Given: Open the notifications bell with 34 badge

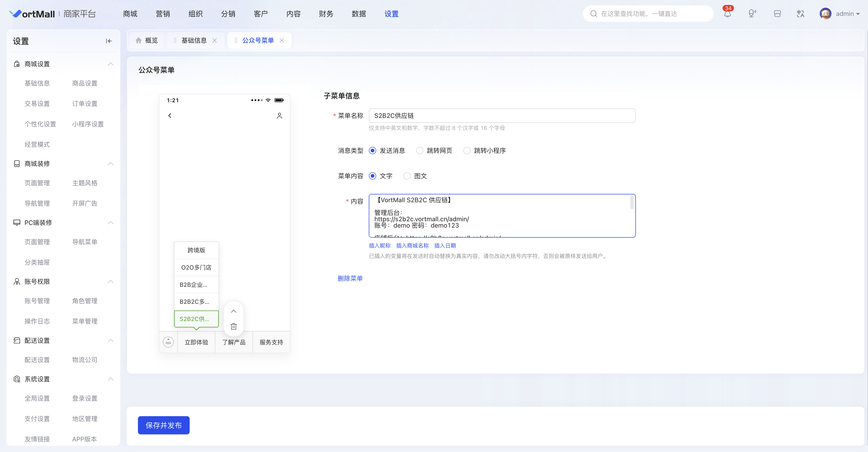Looking at the screenshot, I should point(728,14).
